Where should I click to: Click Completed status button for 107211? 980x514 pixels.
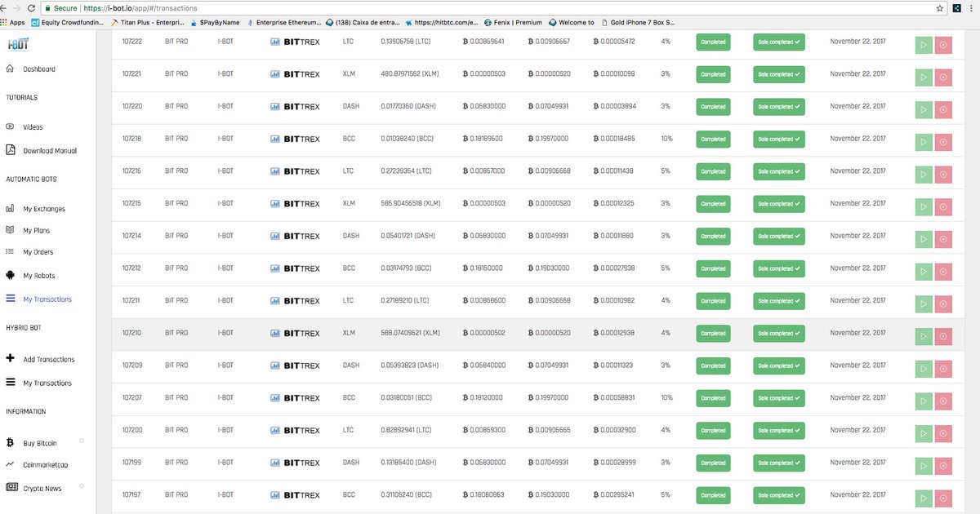pyautogui.click(x=713, y=301)
